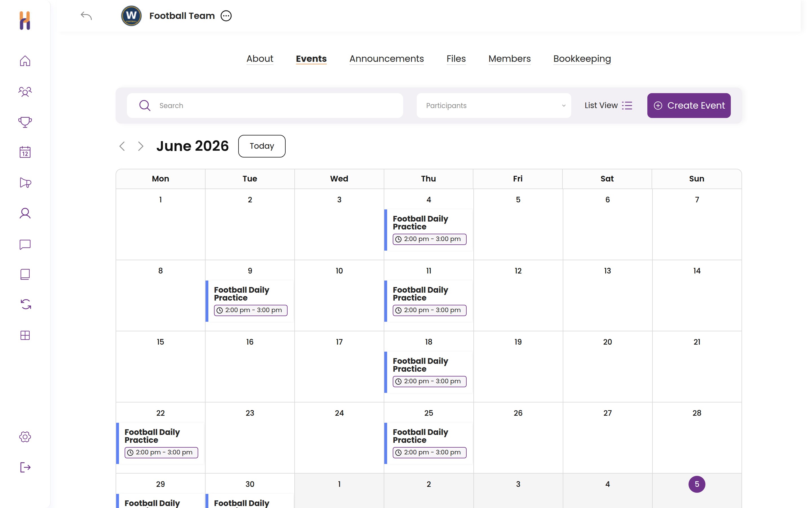Click the highlighted day 5 circle
812x508 pixels.
click(x=697, y=484)
